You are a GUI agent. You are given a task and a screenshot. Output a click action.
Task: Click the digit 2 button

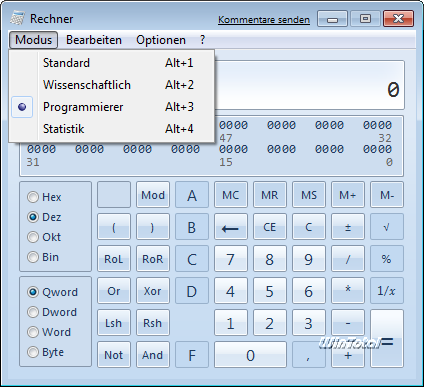270,323
